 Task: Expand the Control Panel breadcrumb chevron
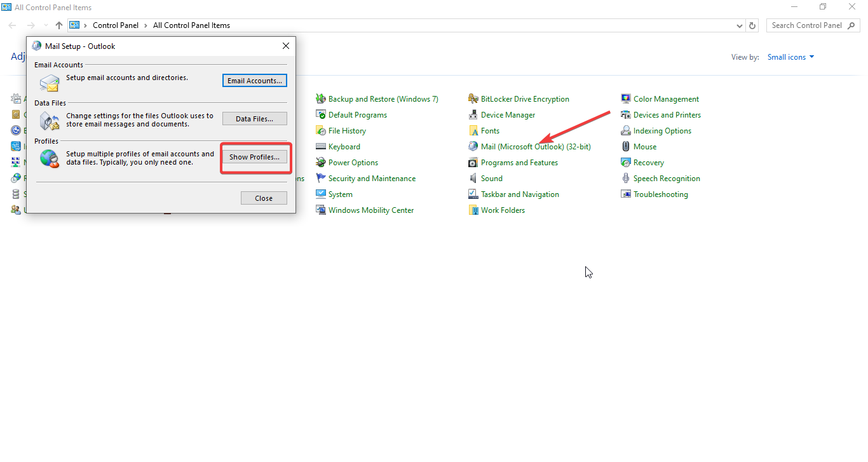click(x=144, y=25)
